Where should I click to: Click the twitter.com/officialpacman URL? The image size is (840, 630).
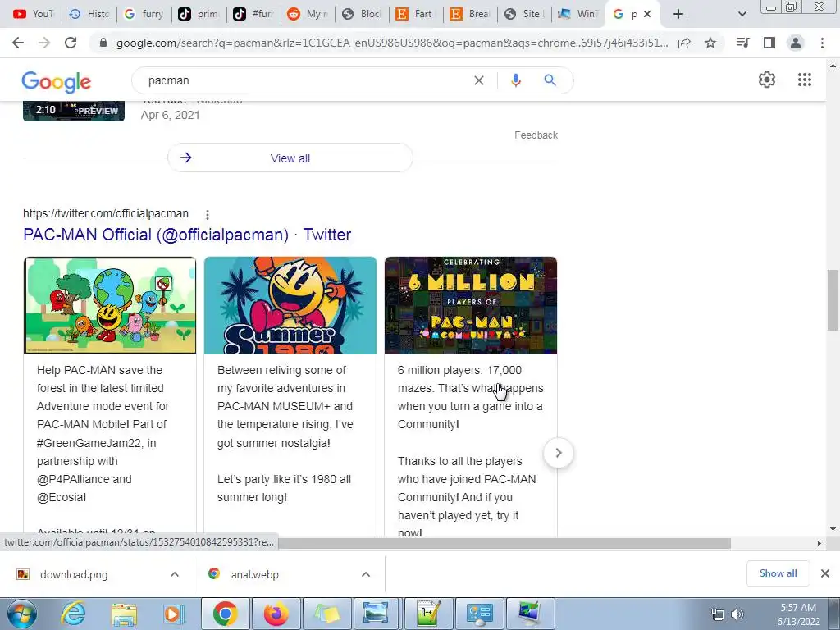point(106,213)
